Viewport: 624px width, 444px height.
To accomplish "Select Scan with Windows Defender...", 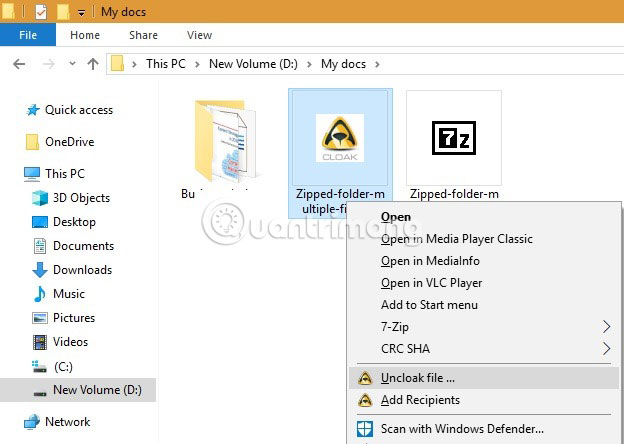I will point(484,429).
